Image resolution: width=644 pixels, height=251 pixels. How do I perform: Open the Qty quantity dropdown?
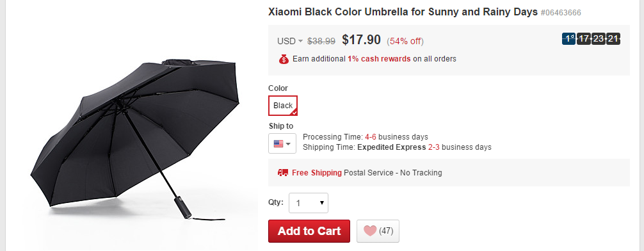(x=309, y=203)
